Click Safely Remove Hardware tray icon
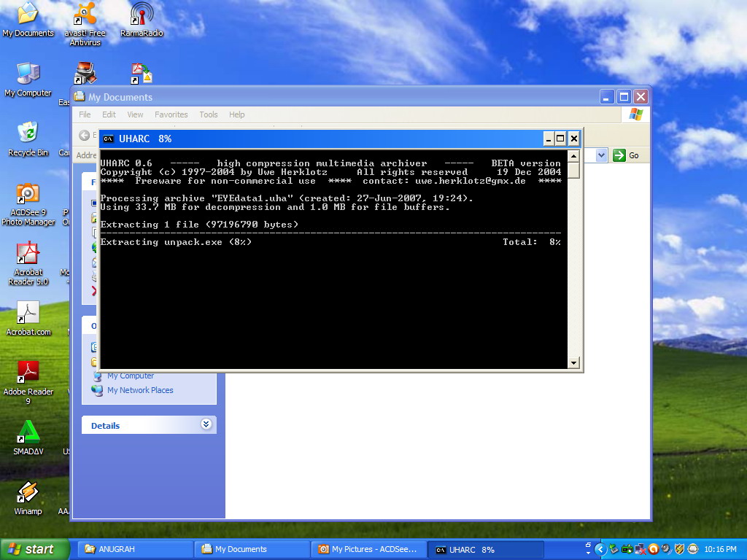The height and width of the screenshot is (560, 747). pyautogui.click(x=614, y=549)
